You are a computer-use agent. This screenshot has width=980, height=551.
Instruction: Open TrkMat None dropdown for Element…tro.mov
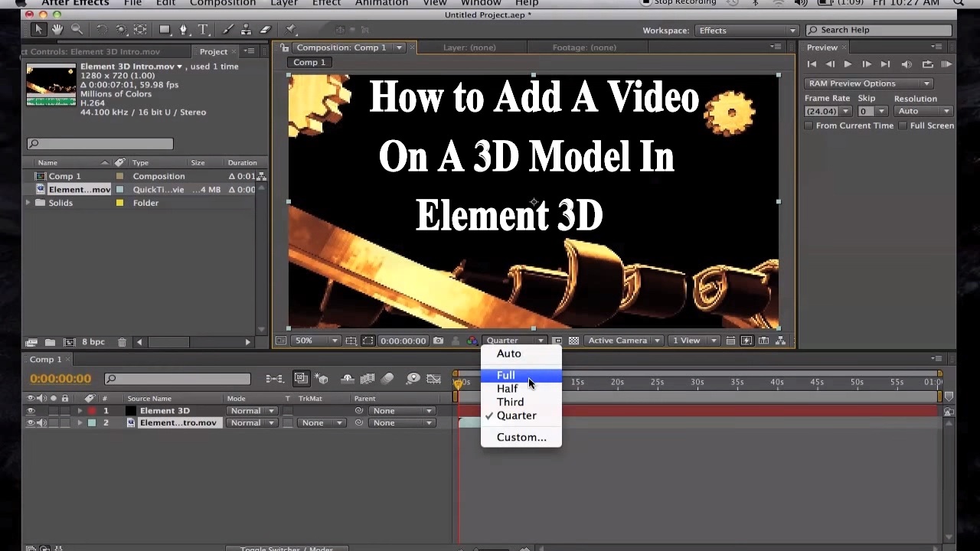(x=320, y=423)
